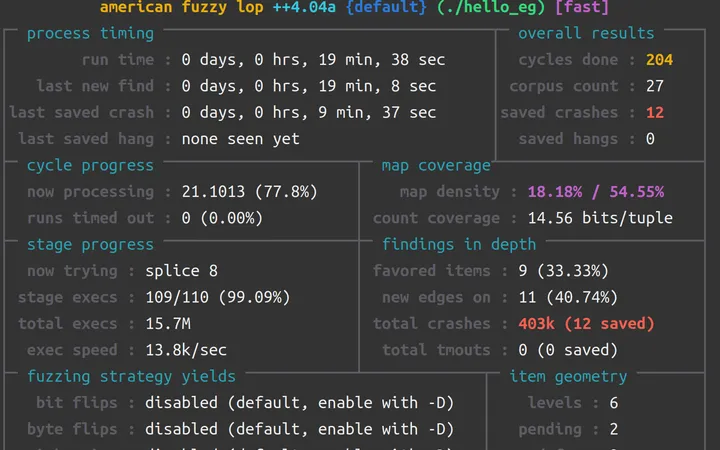Click the run time value '19 min, 38 sec'

click(x=382, y=60)
